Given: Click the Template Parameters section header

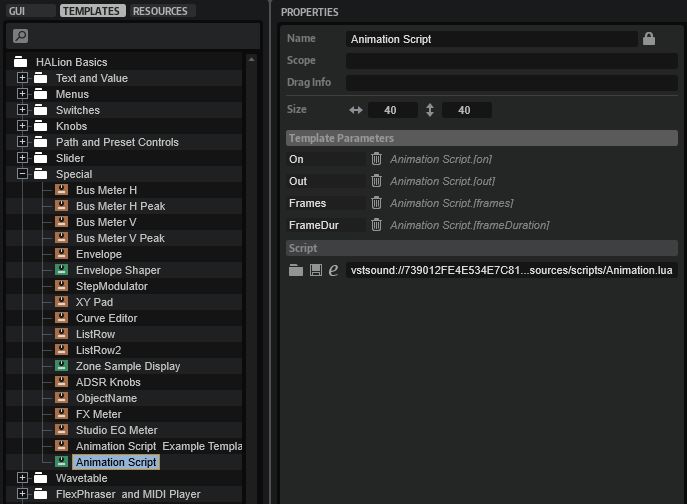Looking at the screenshot, I should [482, 138].
